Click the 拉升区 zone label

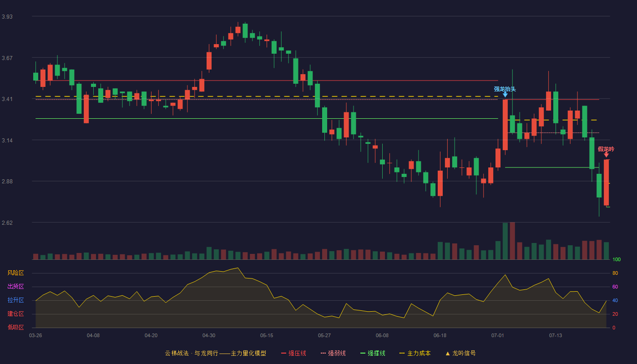pyautogui.click(x=15, y=300)
